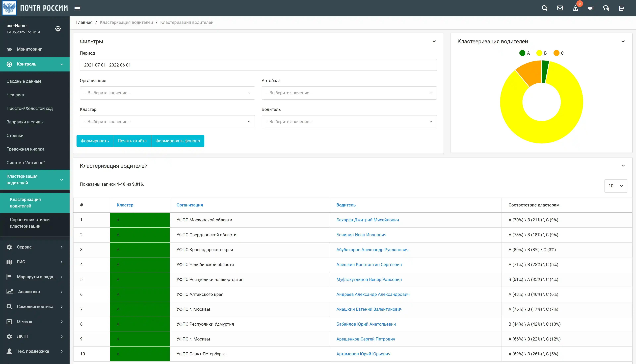
Task: Open the mail envelope icon
Action: pos(560,8)
